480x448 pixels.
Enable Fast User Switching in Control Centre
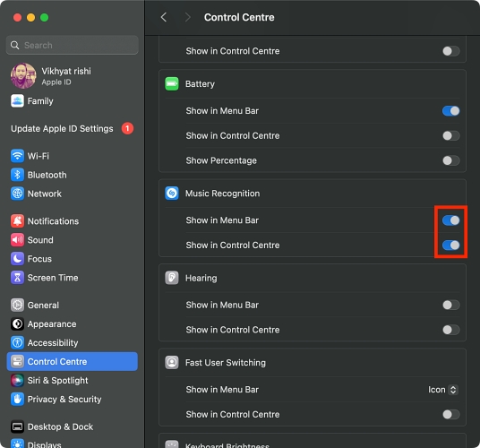450,414
